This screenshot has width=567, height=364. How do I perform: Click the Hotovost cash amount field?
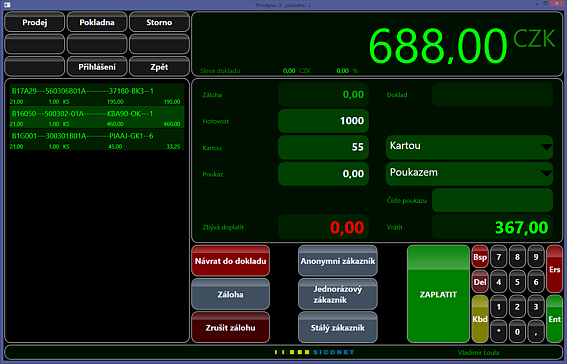click(323, 121)
